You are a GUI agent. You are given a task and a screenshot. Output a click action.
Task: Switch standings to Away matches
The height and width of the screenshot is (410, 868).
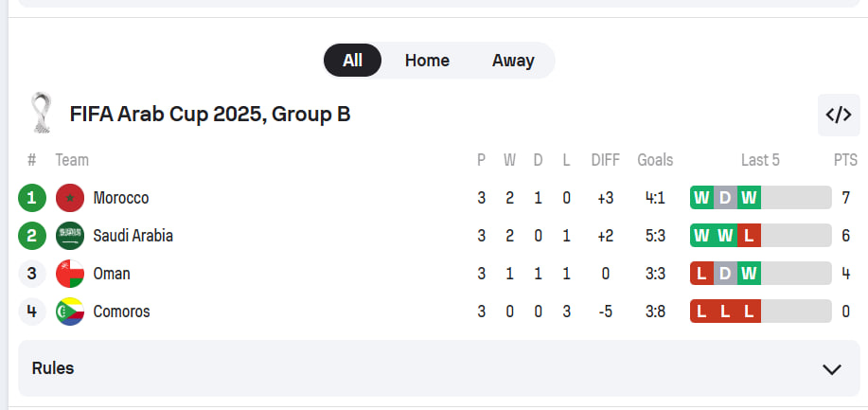point(513,61)
